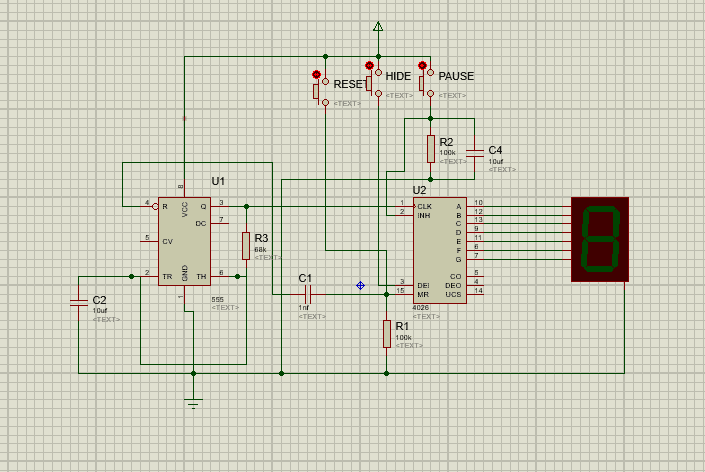Click the 10uf value under C2
The height and width of the screenshot is (472, 705).
100,310
